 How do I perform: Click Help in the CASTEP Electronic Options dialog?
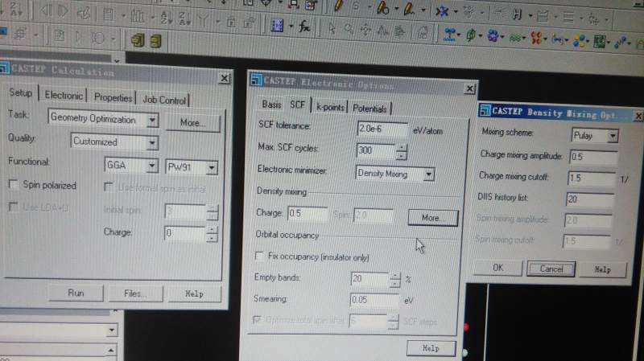(x=431, y=348)
